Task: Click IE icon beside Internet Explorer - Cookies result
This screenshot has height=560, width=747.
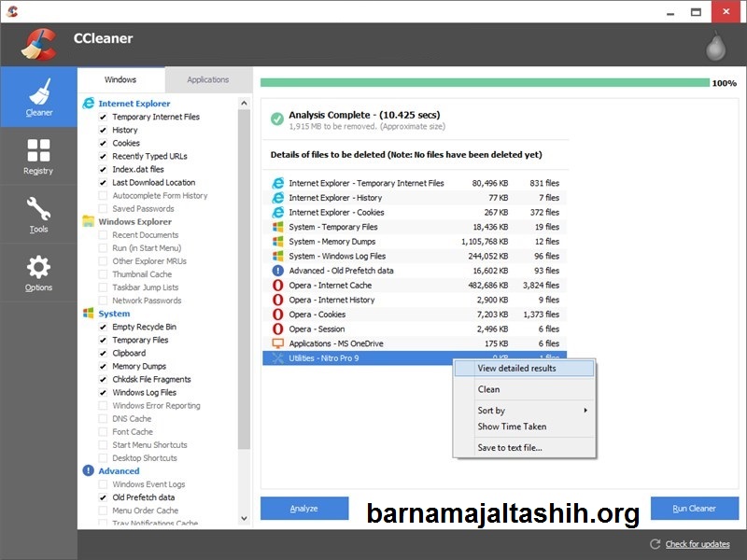Action: point(277,213)
